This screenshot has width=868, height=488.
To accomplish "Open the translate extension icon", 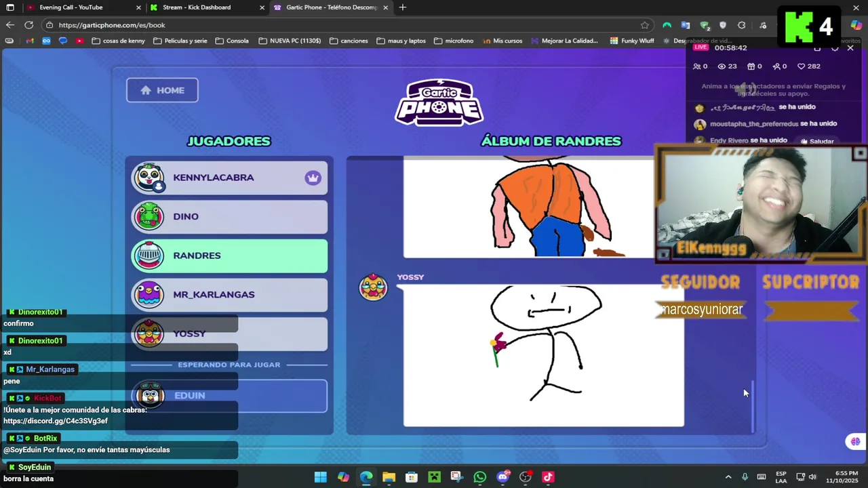I will pyautogui.click(x=686, y=25).
